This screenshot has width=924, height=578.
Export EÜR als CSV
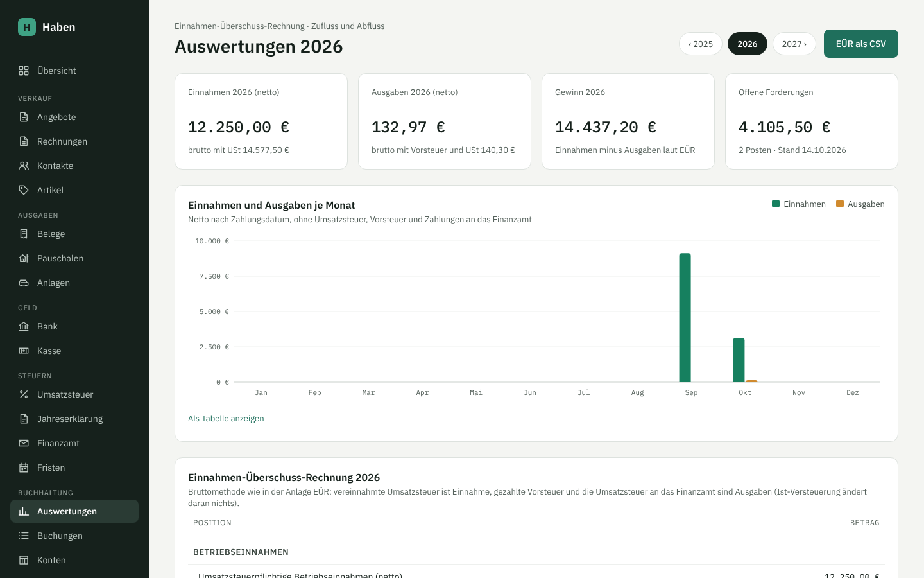click(x=861, y=44)
